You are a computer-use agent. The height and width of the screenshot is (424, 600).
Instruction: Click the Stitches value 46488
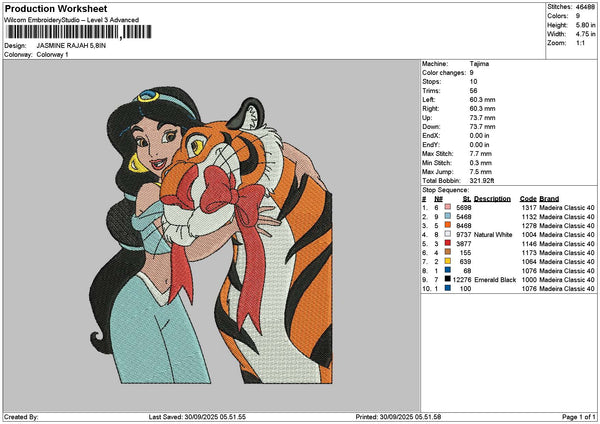(585, 7)
